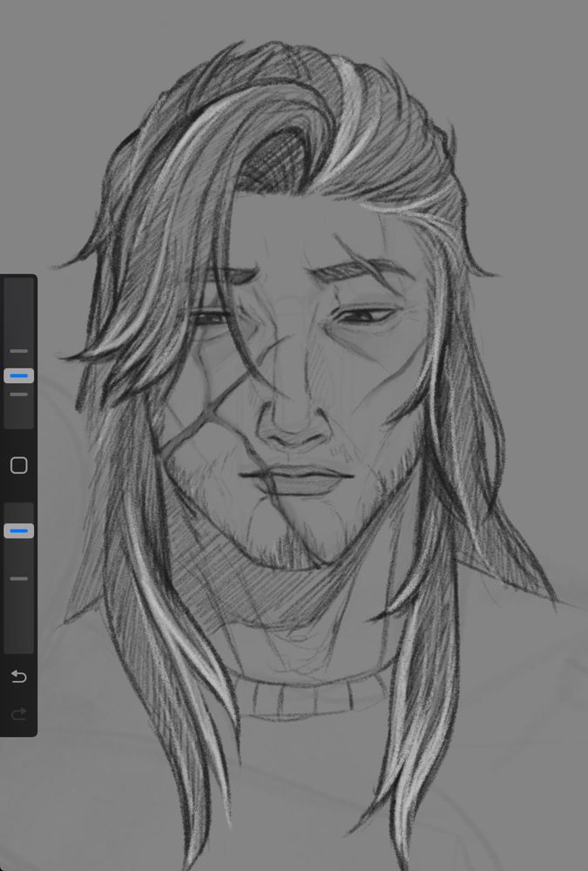
Task: Tap the square modify button in sidebar
Action: coord(19,465)
